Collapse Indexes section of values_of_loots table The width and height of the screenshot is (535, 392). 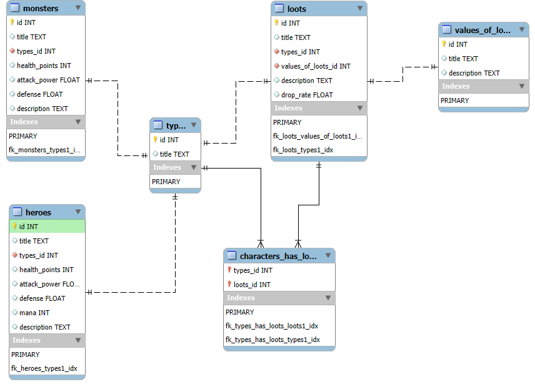pyautogui.click(x=522, y=86)
